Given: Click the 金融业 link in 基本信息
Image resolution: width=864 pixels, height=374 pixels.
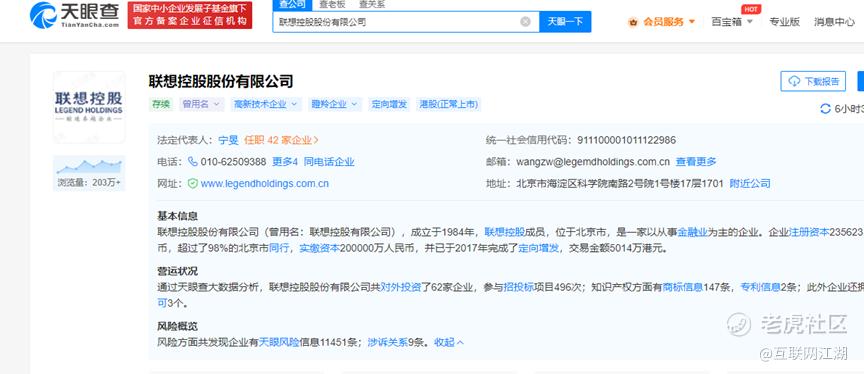Looking at the screenshot, I should coord(692,232).
